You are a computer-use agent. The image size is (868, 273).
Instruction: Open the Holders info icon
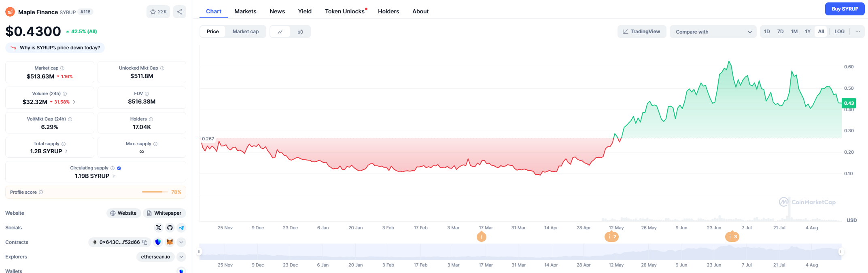point(151,119)
